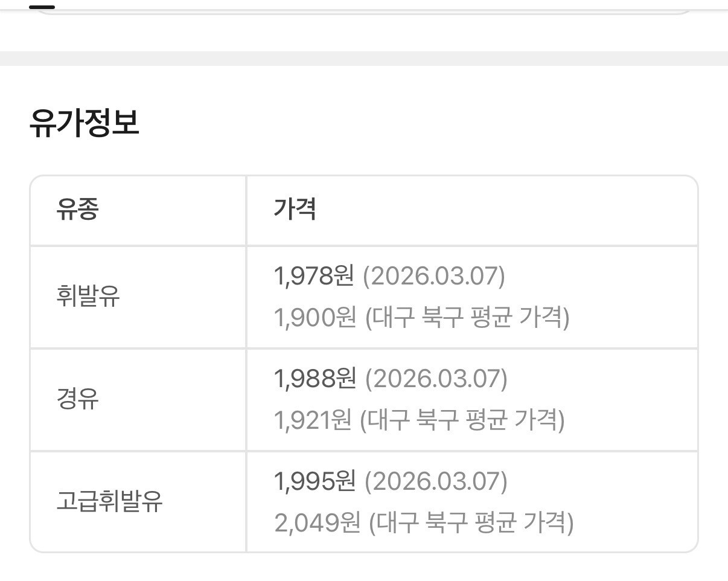Screen dimensions: 728x581
Task: Select the 유종 column header
Action: (x=77, y=210)
